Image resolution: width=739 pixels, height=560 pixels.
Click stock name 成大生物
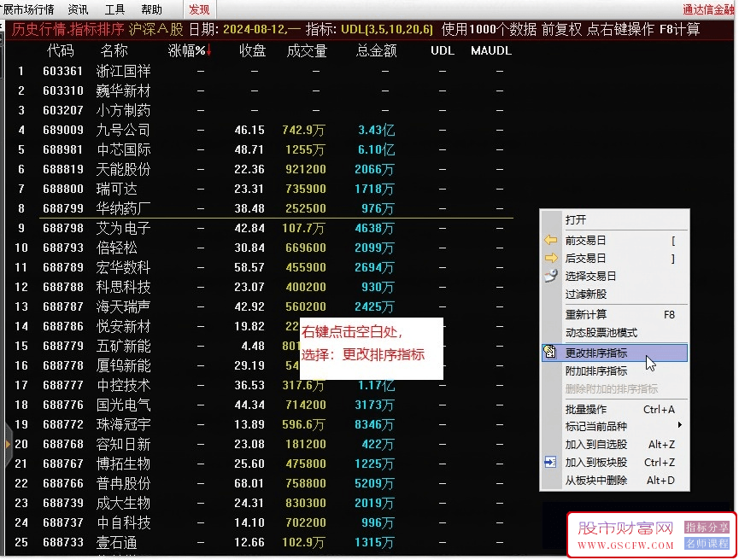click(x=124, y=503)
